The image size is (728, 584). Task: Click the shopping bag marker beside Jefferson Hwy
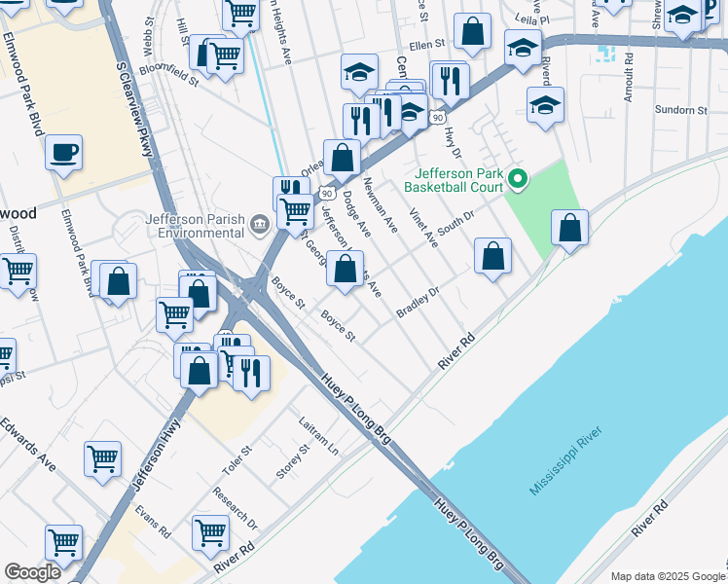tap(200, 373)
